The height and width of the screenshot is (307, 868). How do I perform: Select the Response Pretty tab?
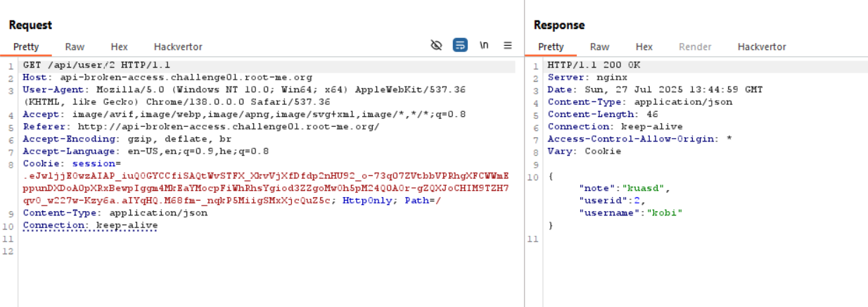[551, 46]
